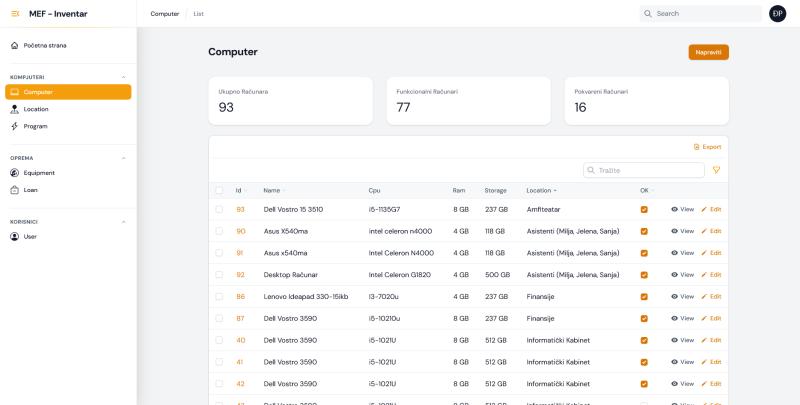Open the User page from the sidebar
This screenshot has height=405, width=800.
click(68, 237)
